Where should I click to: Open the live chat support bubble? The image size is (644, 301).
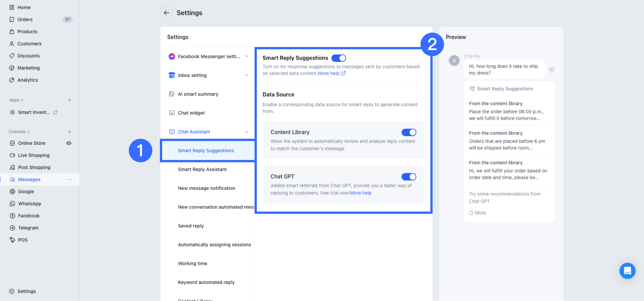627,271
